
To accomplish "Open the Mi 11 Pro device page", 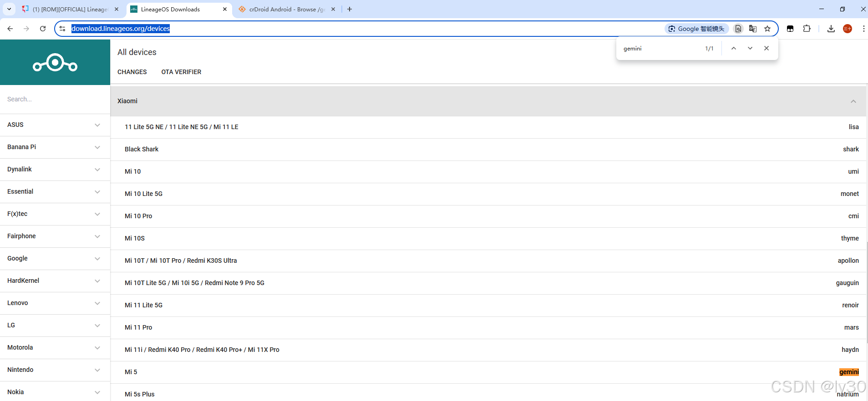I will [x=489, y=327].
